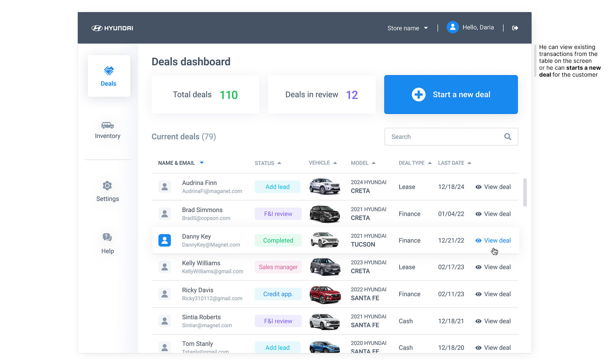
Task: Open the Settings sidebar item
Action: coord(108,192)
